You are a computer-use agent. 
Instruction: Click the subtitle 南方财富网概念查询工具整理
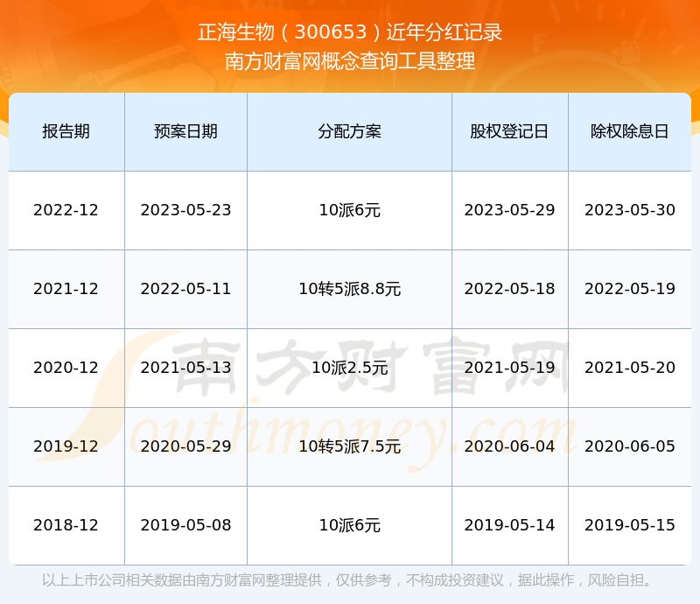(x=349, y=61)
